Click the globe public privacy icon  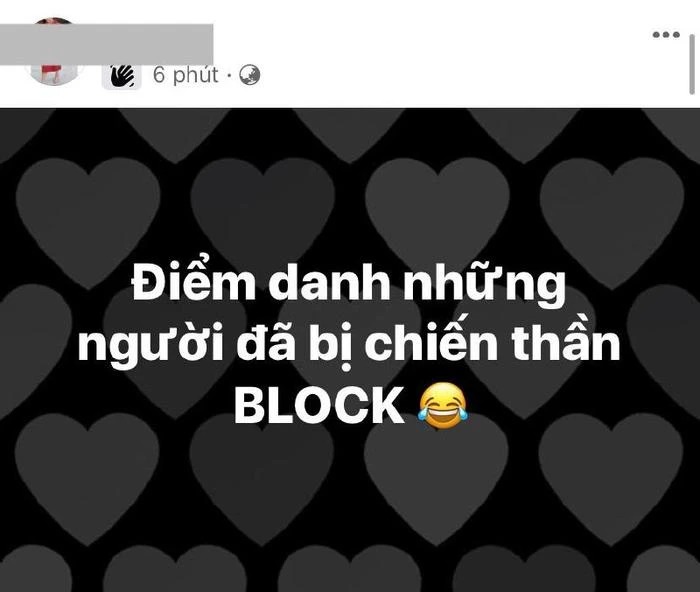(x=250, y=75)
